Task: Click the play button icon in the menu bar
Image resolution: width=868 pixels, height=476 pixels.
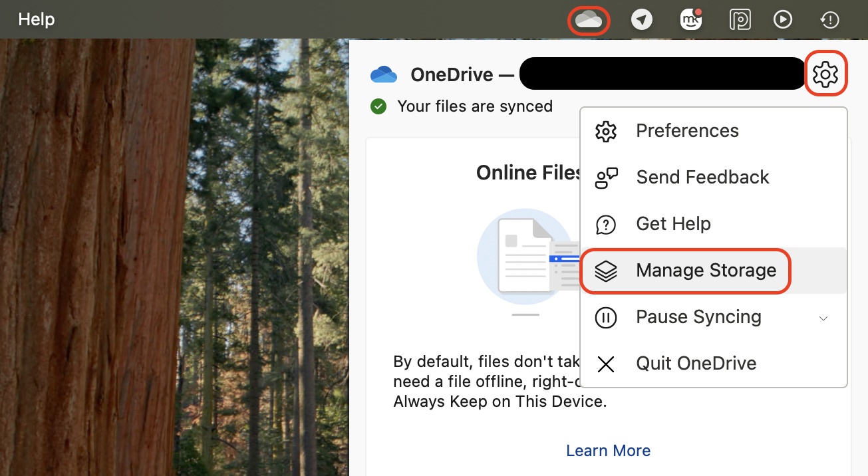Action: (783, 19)
